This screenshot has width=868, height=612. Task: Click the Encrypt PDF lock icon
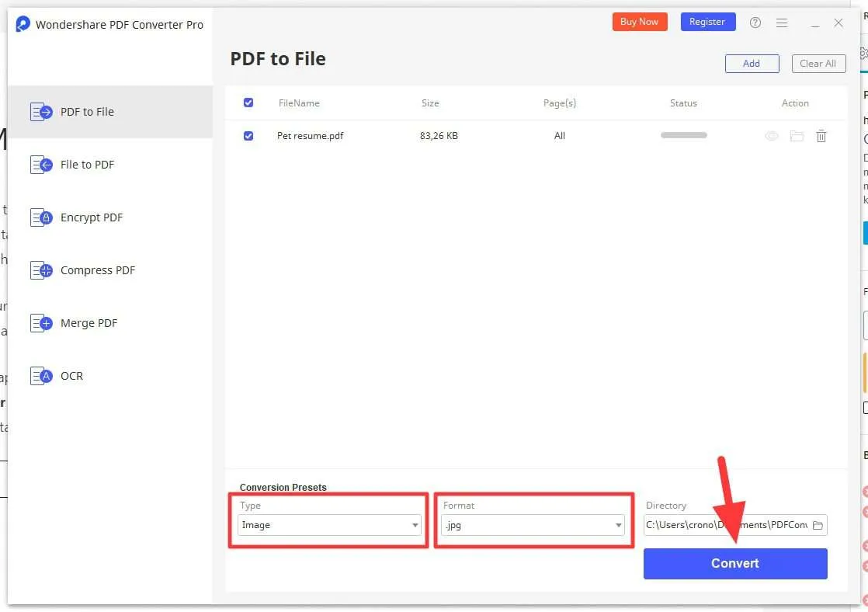[x=41, y=217]
